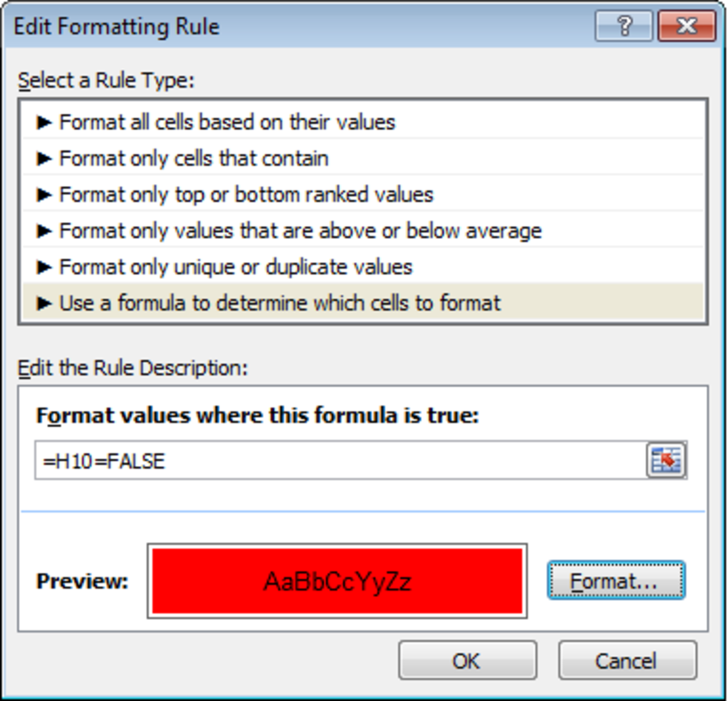The width and height of the screenshot is (728, 701).
Task: Confirm the rule with OK
Action: click(467, 660)
